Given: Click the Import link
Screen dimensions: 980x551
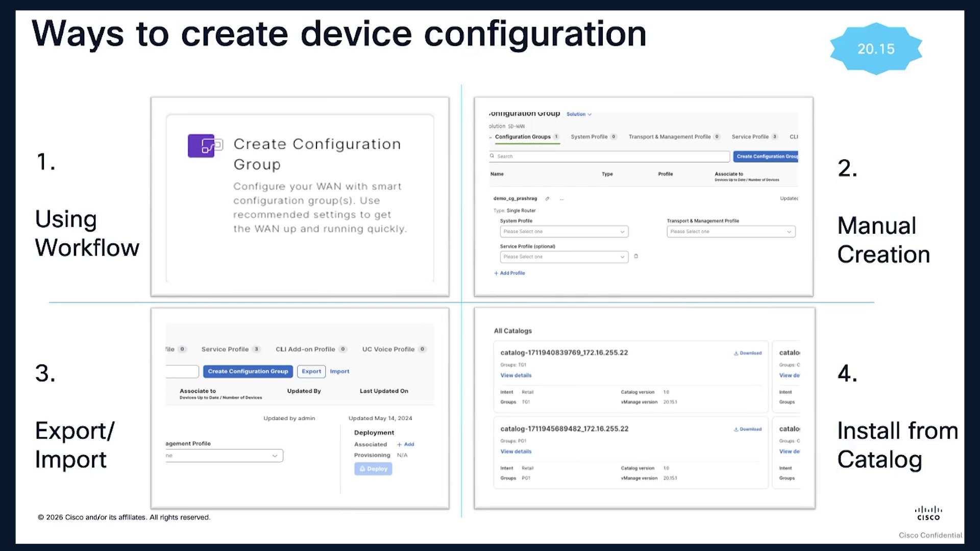Looking at the screenshot, I should (339, 371).
